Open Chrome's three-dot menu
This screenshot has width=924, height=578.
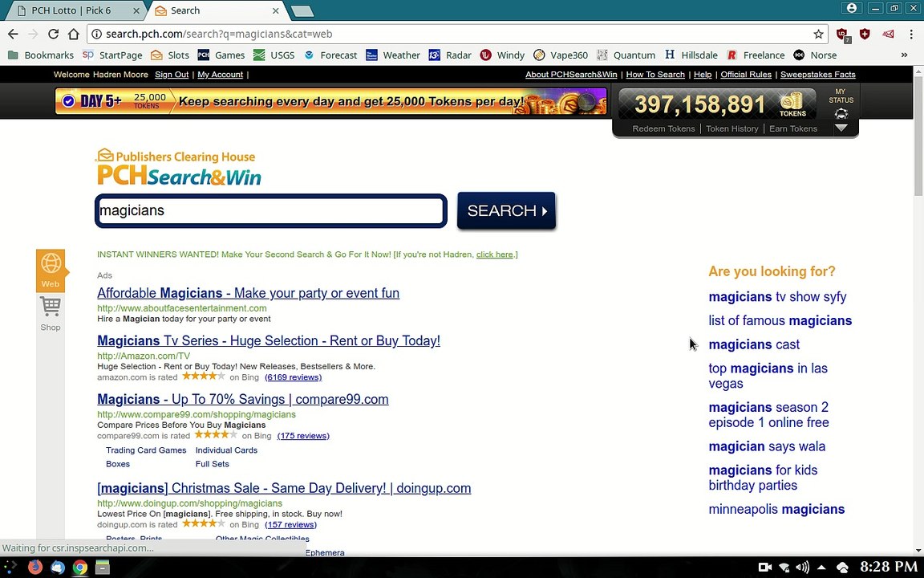click(x=911, y=34)
